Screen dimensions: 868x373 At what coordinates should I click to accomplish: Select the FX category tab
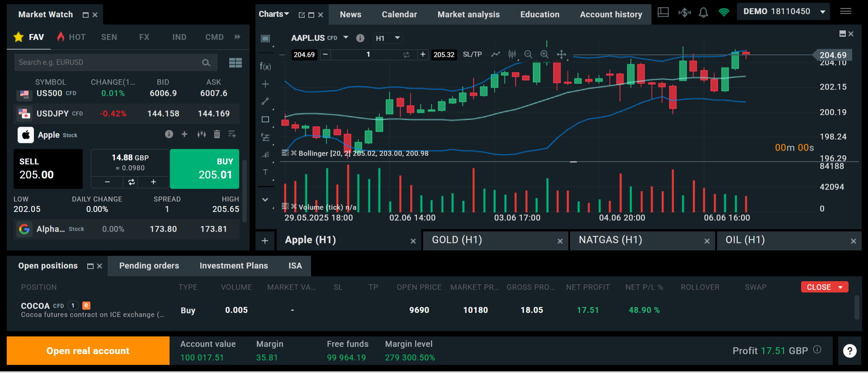coord(144,37)
